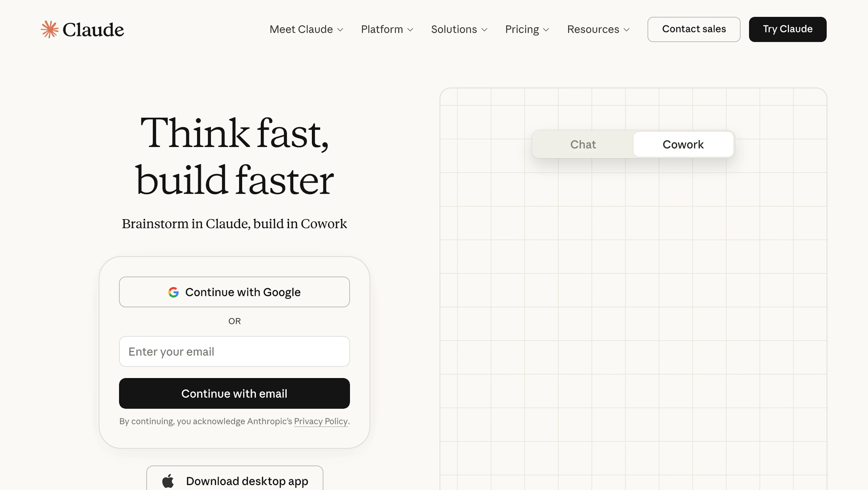Open the Privacy Policy link

pos(321,421)
